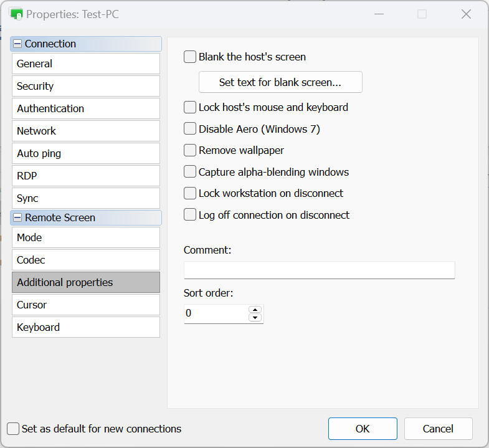Enable Blank the host's screen
The height and width of the screenshot is (448, 489).
(x=190, y=57)
